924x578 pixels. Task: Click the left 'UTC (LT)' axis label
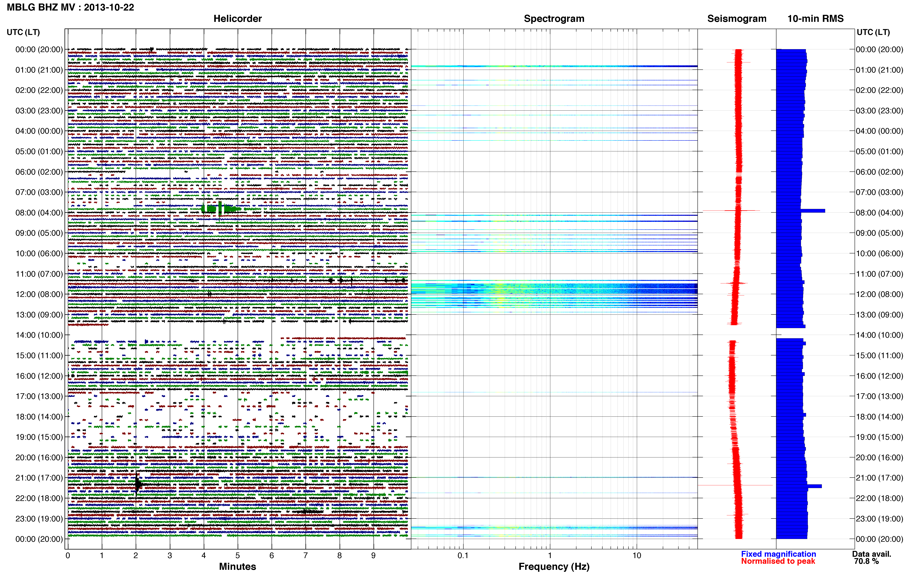click(x=23, y=32)
